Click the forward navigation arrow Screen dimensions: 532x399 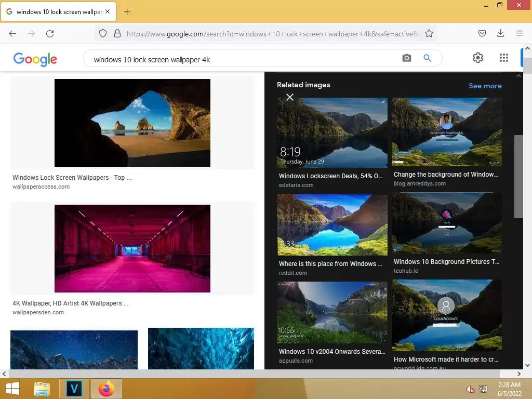pyautogui.click(x=31, y=34)
